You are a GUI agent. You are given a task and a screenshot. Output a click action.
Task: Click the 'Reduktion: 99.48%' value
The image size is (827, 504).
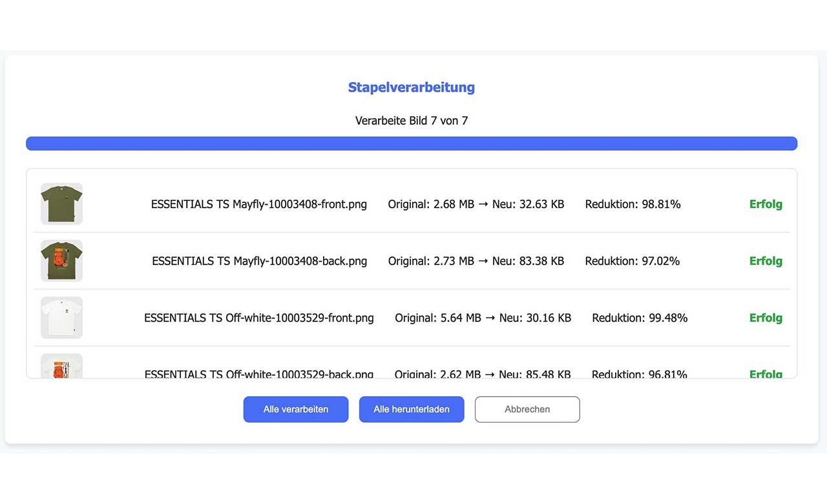coord(639,318)
